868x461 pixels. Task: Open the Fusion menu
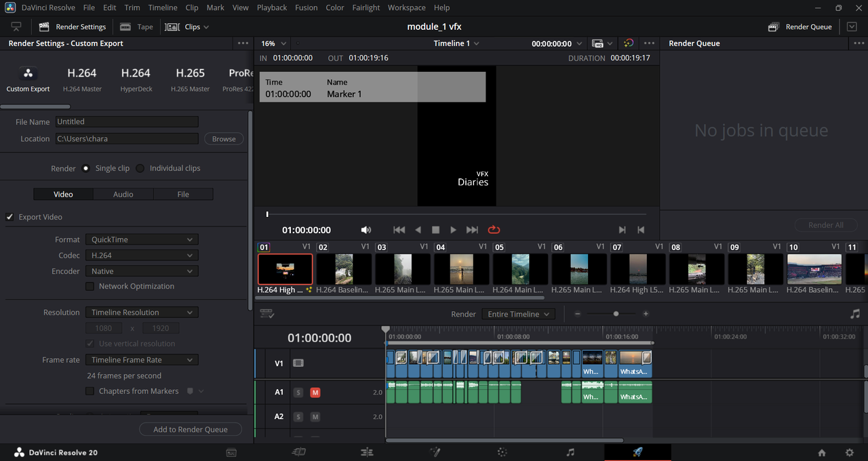point(306,7)
